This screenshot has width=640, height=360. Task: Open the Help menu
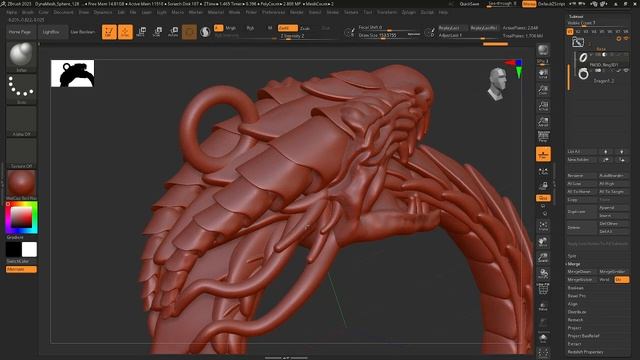[443, 12]
